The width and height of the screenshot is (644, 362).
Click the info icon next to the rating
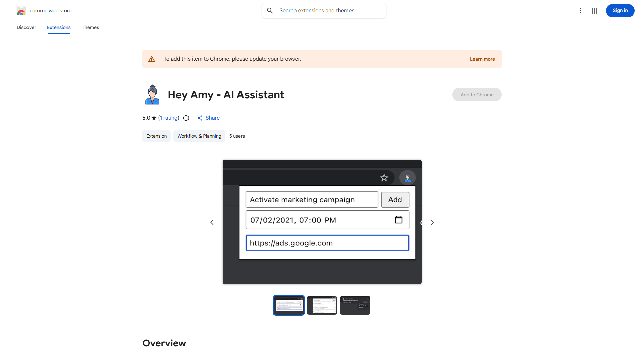tap(186, 118)
